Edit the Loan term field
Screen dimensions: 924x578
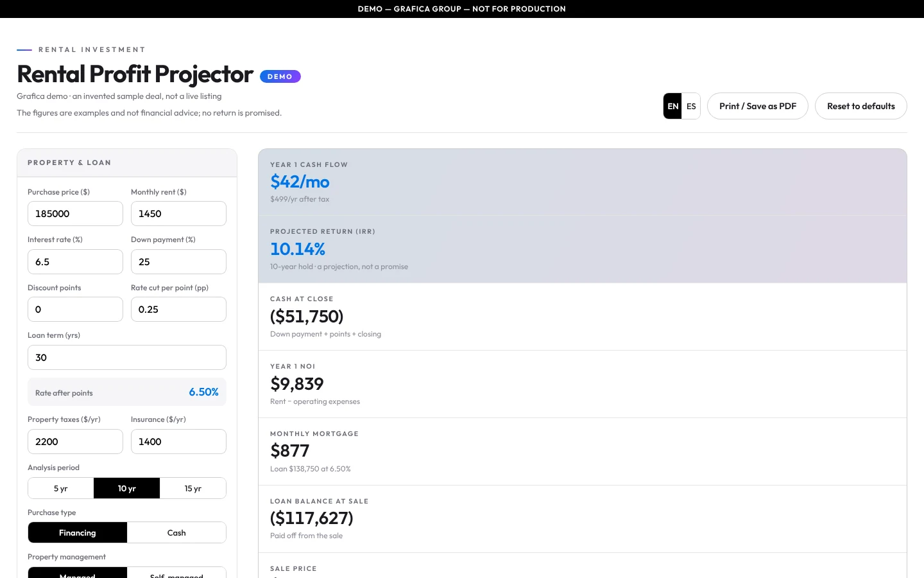tap(127, 358)
